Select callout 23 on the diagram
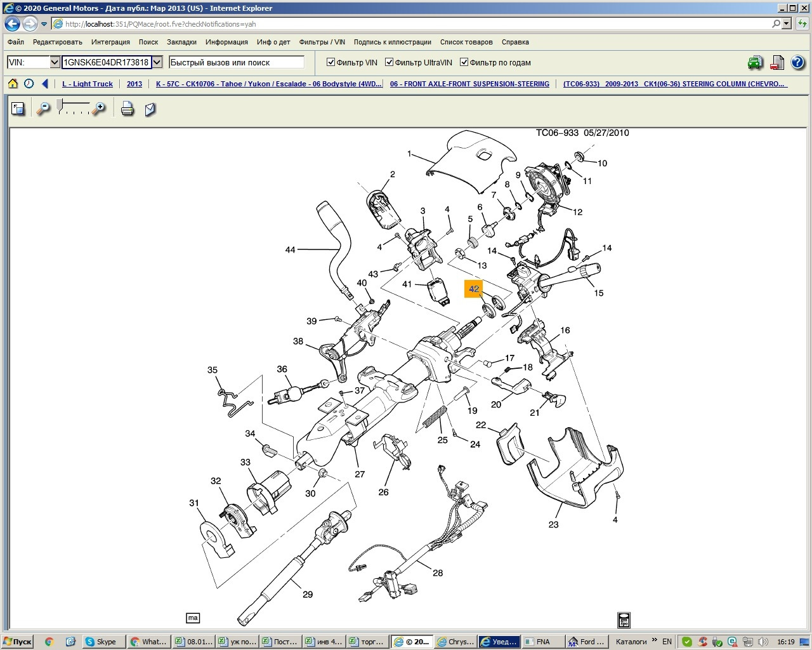 click(x=554, y=524)
